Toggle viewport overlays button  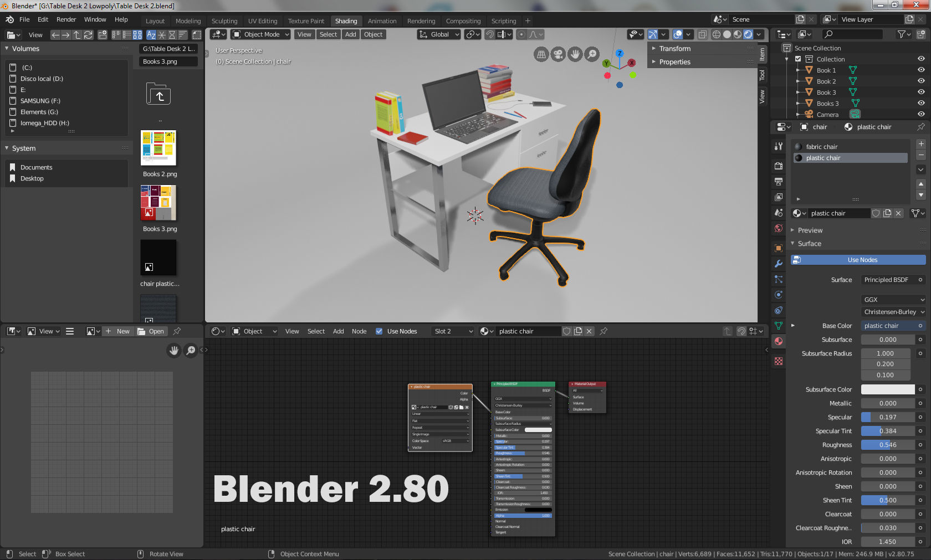tap(678, 34)
